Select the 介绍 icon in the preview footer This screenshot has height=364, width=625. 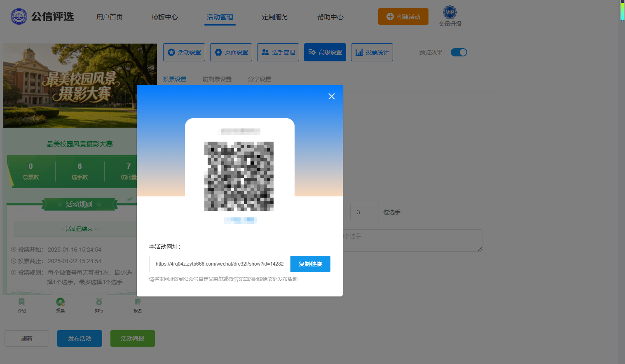click(22, 302)
